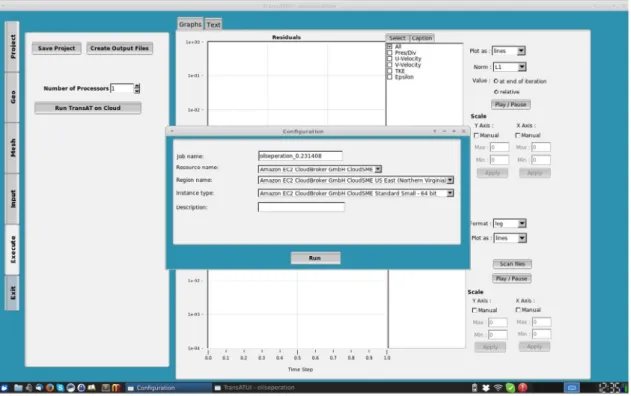The image size is (631, 396).
Task: Click the open book icon in taskbar
Action: pyautogui.click(x=92, y=388)
